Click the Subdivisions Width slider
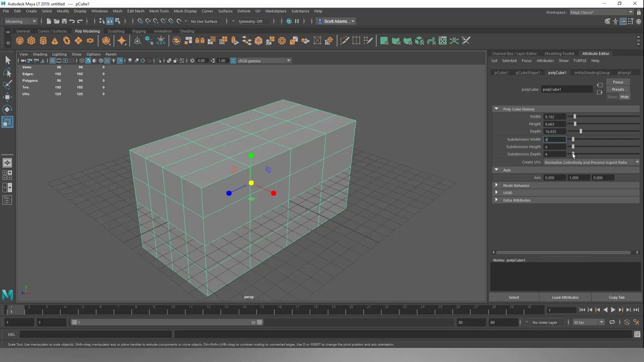 coord(574,139)
